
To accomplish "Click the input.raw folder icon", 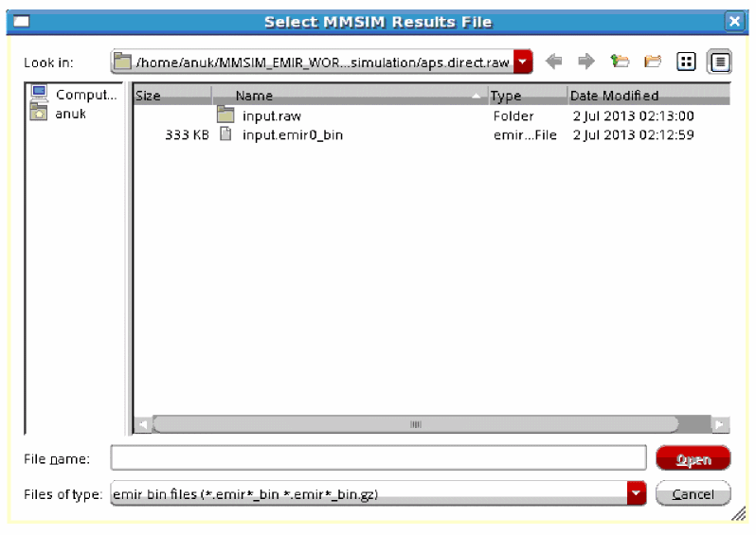I will pyautogui.click(x=225, y=115).
